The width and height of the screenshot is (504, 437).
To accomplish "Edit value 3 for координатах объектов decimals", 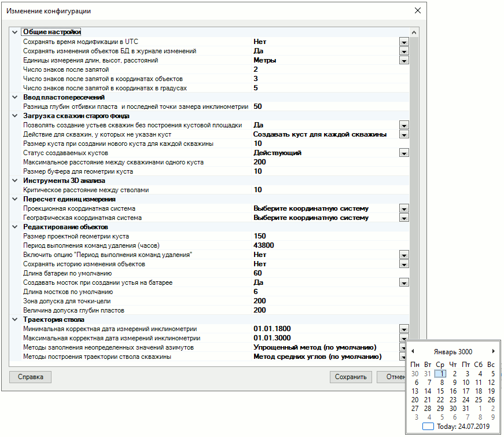I will pos(330,79).
